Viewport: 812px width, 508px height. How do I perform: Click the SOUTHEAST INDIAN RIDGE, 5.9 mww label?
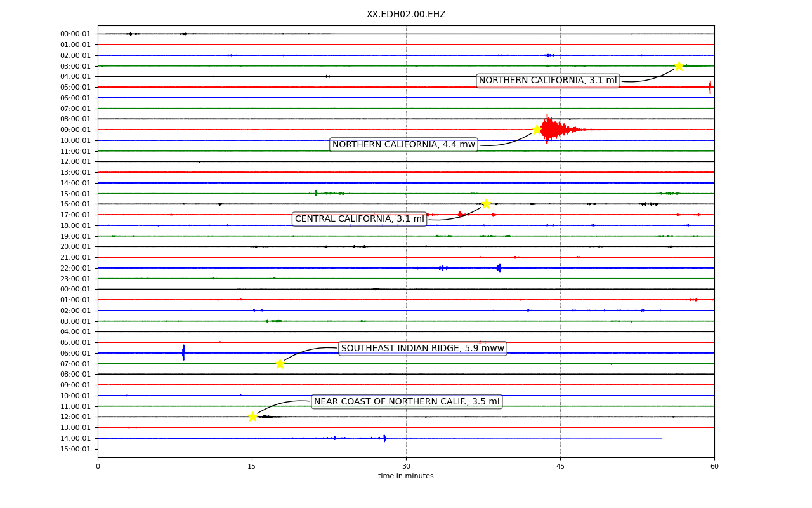[x=422, y=348]
